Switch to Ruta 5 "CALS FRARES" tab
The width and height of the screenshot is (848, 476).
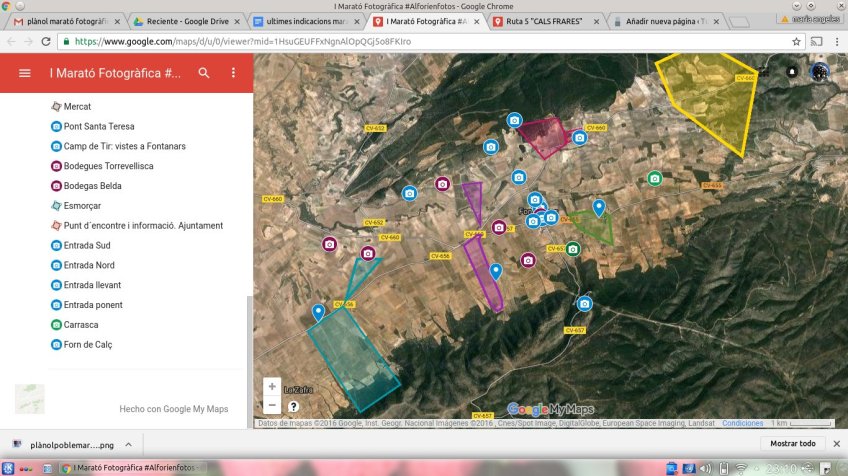pos(546,21)
